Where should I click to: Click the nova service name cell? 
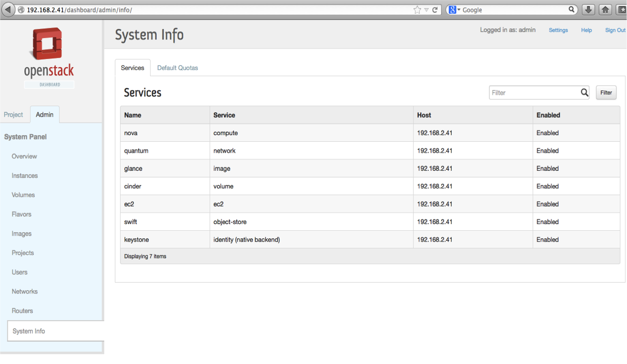165,133
